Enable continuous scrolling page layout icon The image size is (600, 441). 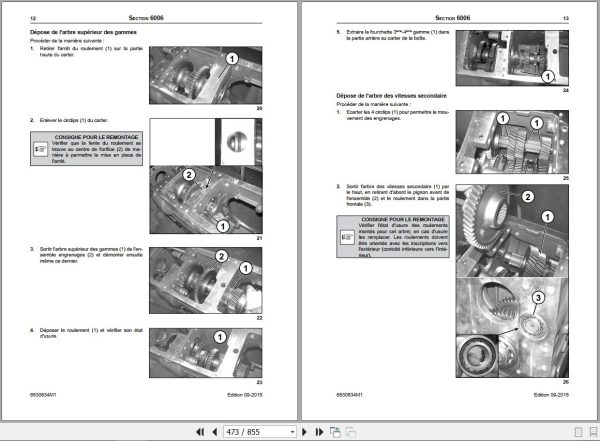[x=593, y=432]
